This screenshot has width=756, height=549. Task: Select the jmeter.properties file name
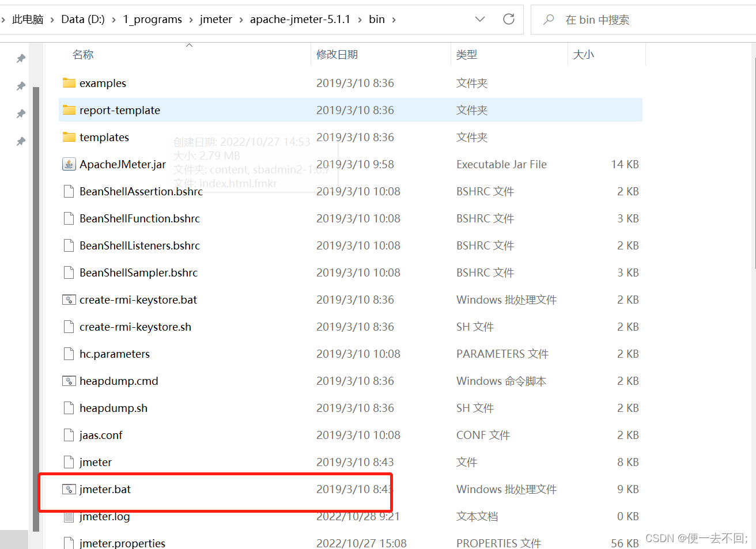(122, 543)
